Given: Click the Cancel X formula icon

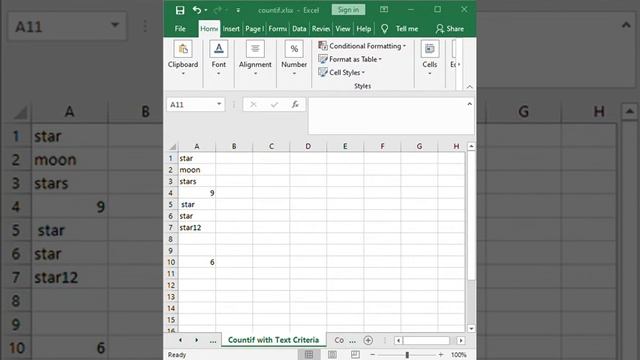Looking at the screenshot, I should 253,105.
